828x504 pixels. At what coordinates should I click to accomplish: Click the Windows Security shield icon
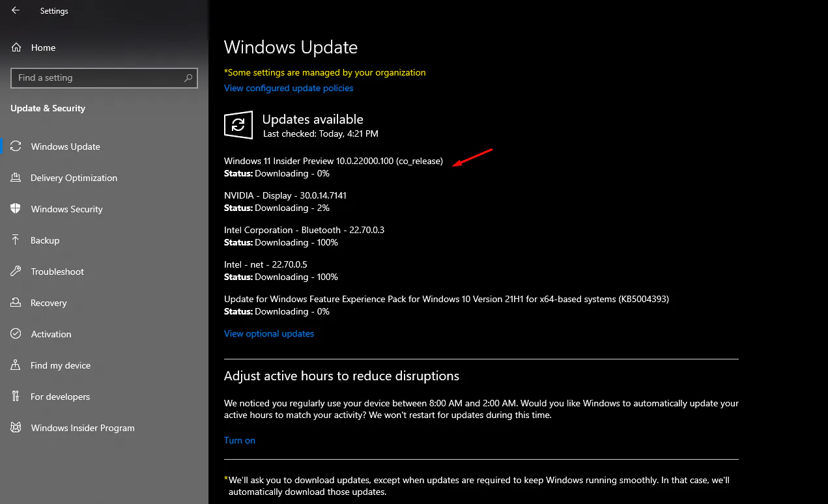point(16,209)
